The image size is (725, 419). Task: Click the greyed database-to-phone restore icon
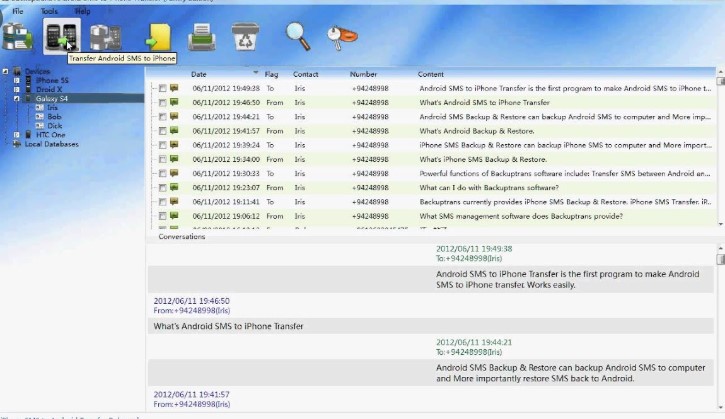click(x=105, y=37)
